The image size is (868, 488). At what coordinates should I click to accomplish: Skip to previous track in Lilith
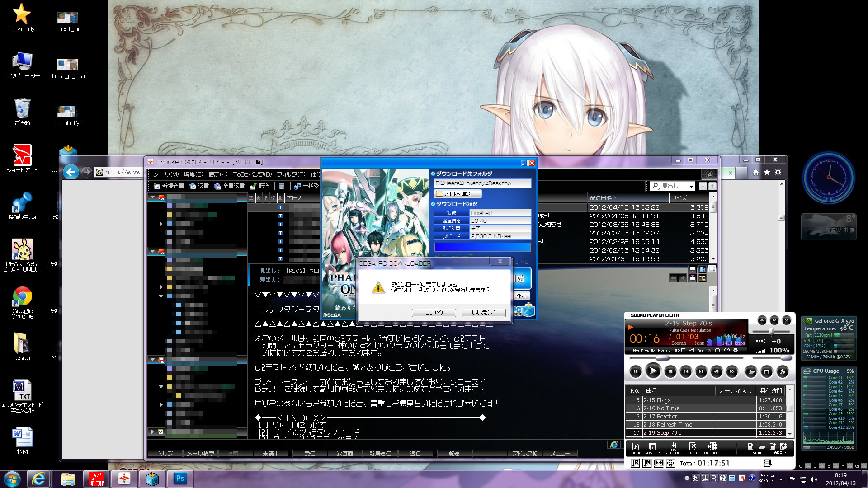[x=686, y=372]
